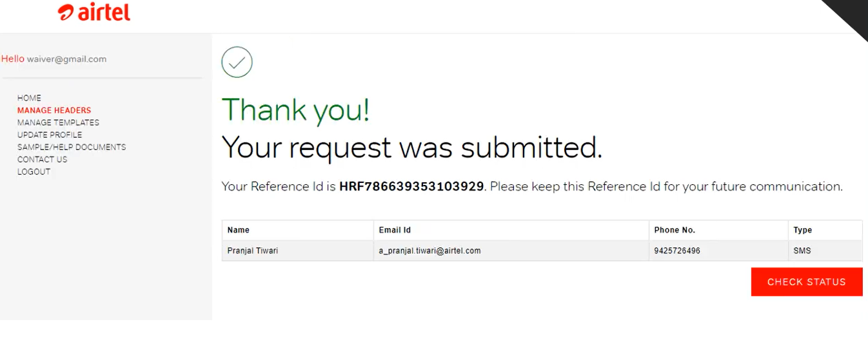The height and width of the screenshot is (353, 868).
Task: Click the Name column header
Action: (239, 230)
